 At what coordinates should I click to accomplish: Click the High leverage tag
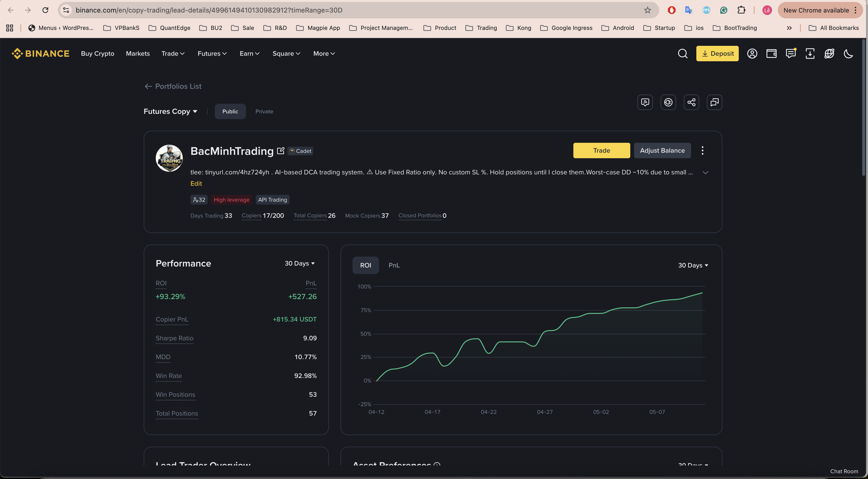point(231,199)
